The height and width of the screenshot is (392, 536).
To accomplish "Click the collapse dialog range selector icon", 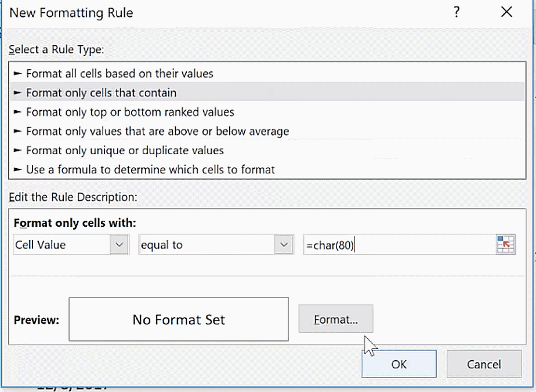I will [506, 245].
